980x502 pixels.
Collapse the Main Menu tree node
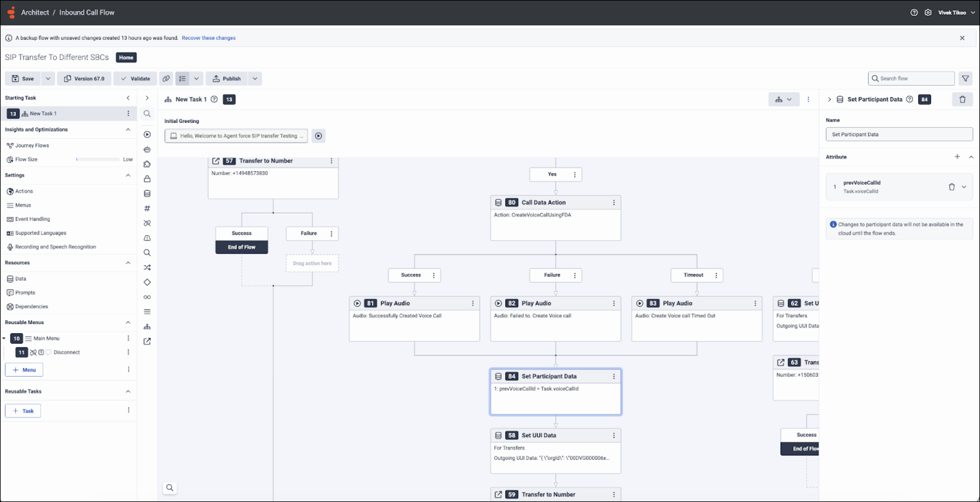4,338
